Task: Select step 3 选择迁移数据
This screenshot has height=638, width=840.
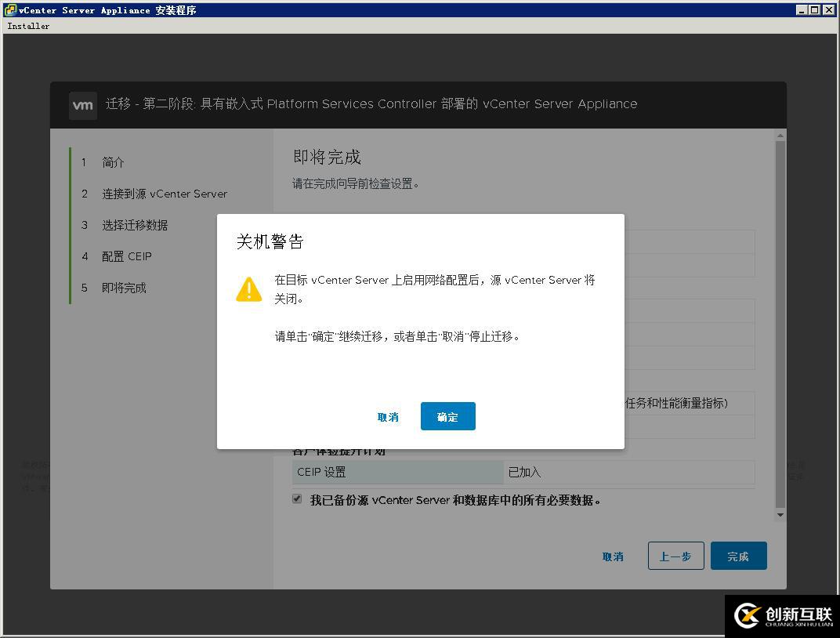Action: coord(135,225)
